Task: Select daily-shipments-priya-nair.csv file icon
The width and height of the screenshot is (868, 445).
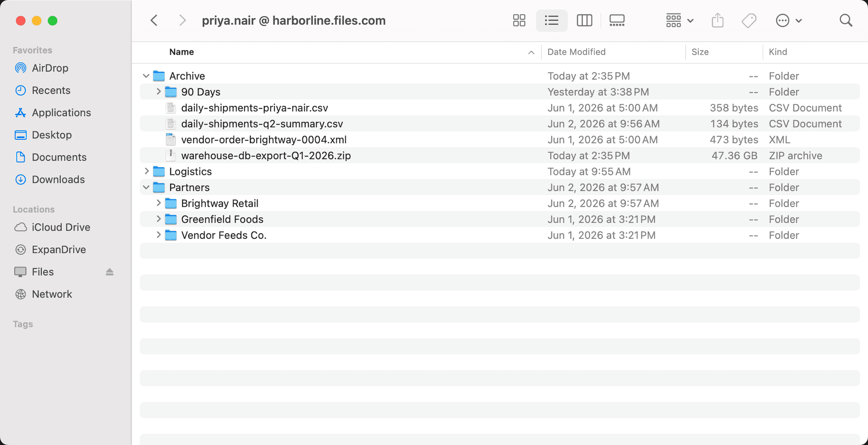Action: (171, 108)
